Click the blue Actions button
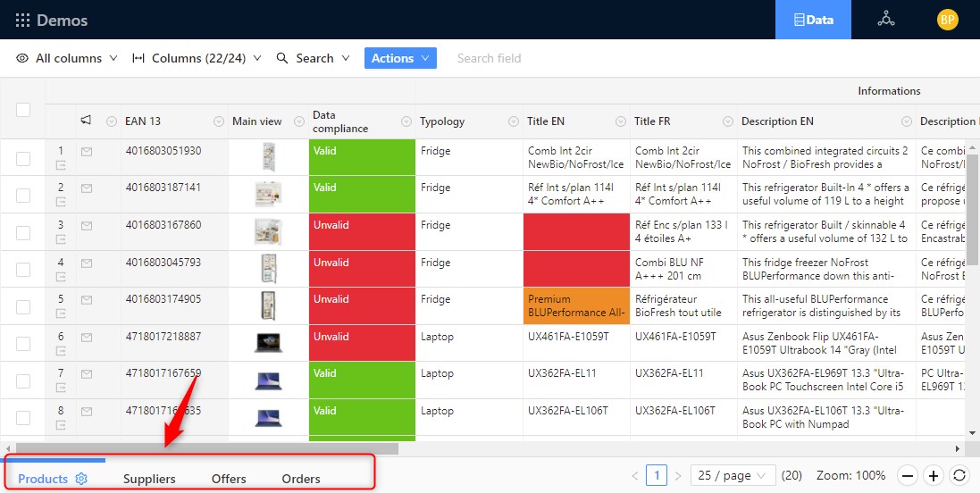 click(399, 58)
